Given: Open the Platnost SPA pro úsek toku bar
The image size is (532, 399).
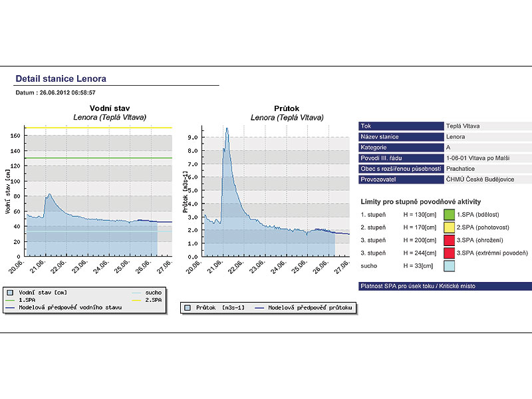Looking at the screenshot, I should point(445,287).
